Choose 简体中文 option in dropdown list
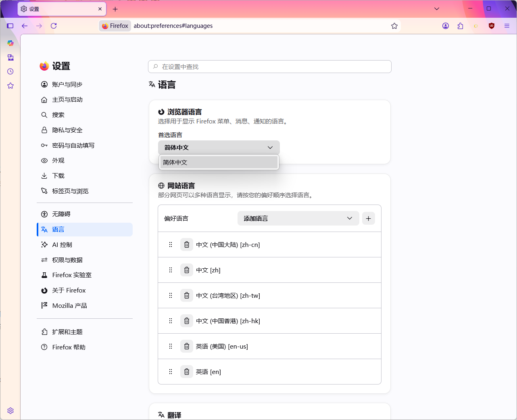Screen dimensions: 517x420 219,162
